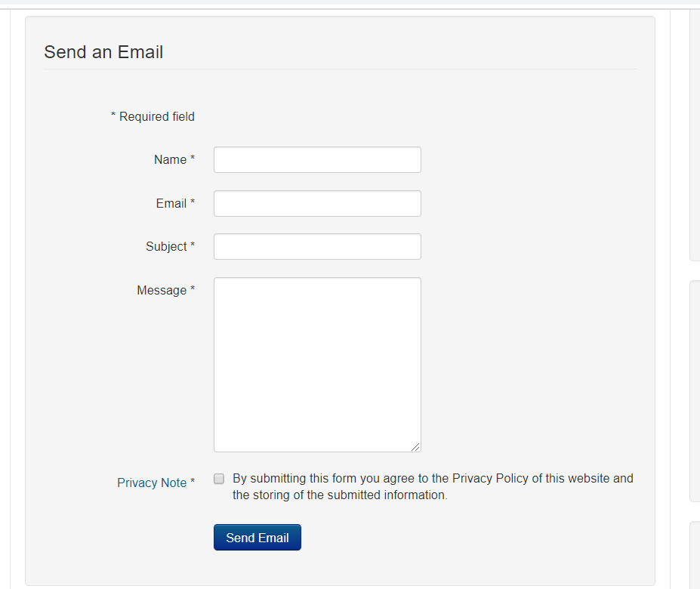700x589 pixels.
Task: Click the Message field label
Action: click(162, 291)
